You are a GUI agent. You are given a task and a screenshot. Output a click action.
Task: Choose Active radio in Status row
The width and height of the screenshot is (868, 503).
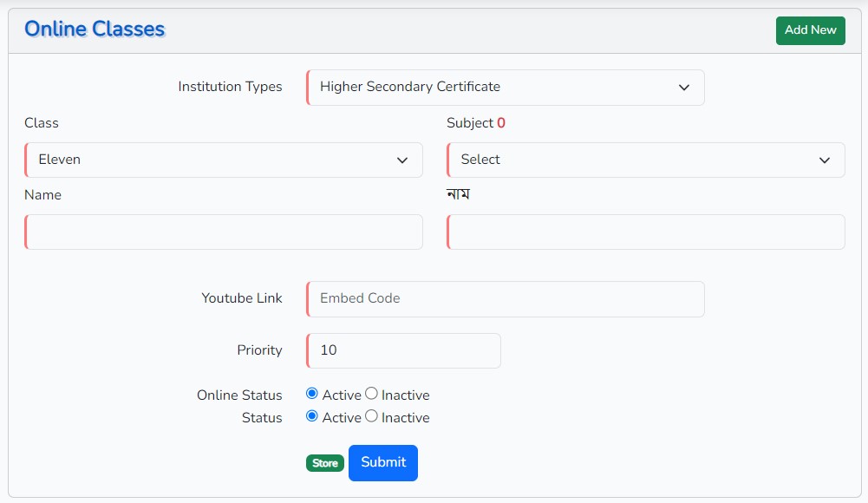click(312, 416)
